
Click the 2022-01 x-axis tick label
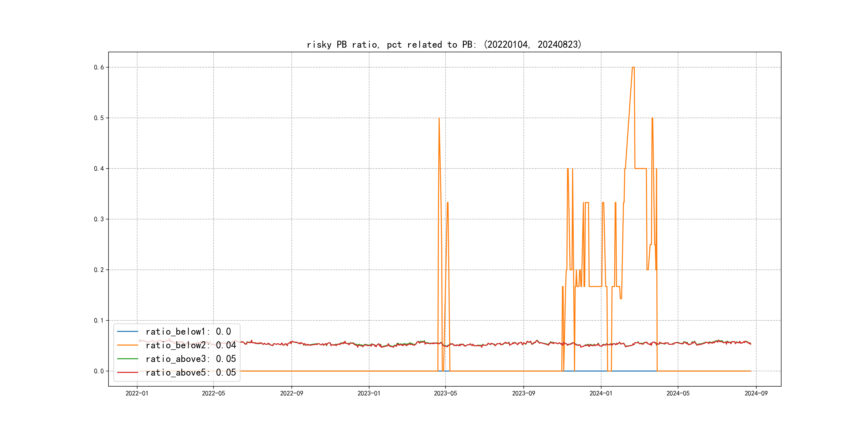click(x=137, y=393)
